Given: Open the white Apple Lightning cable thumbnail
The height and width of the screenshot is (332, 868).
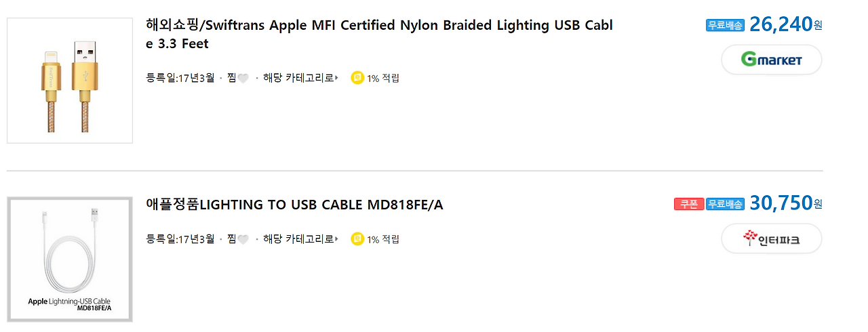Looking at the screenshot, I should [70, 260].
